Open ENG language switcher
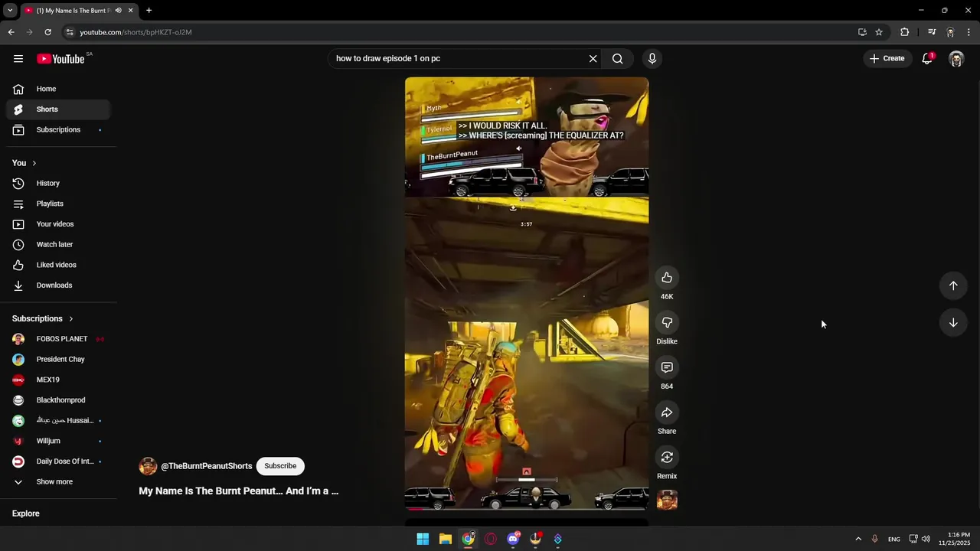Image resolution: width=980 pixels, height=551 pixels. point(894,540)
